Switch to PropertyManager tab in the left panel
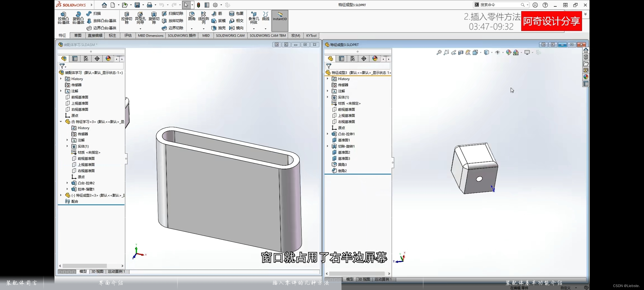Image resolution: width=644 pixels, height=290 pixels. tap(75, 59)
